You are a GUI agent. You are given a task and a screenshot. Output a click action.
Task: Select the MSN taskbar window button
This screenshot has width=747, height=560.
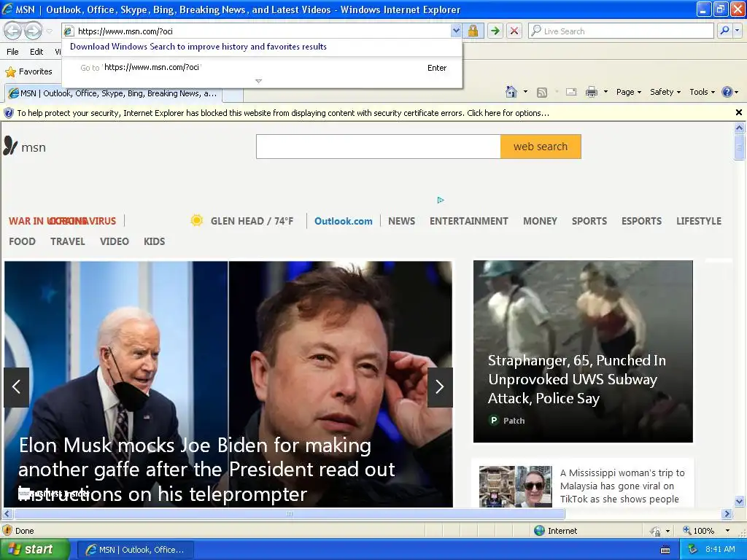click(x=135, y=550)
